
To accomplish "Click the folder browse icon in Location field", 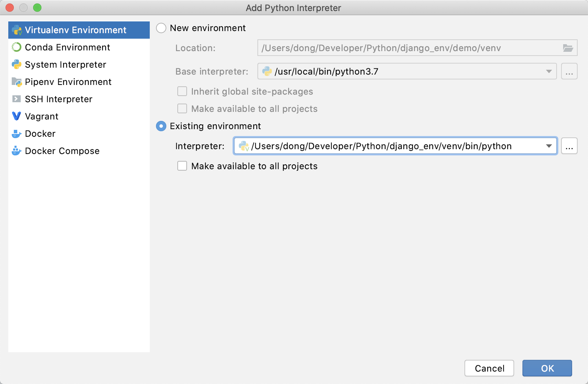I will coord(568,48).
